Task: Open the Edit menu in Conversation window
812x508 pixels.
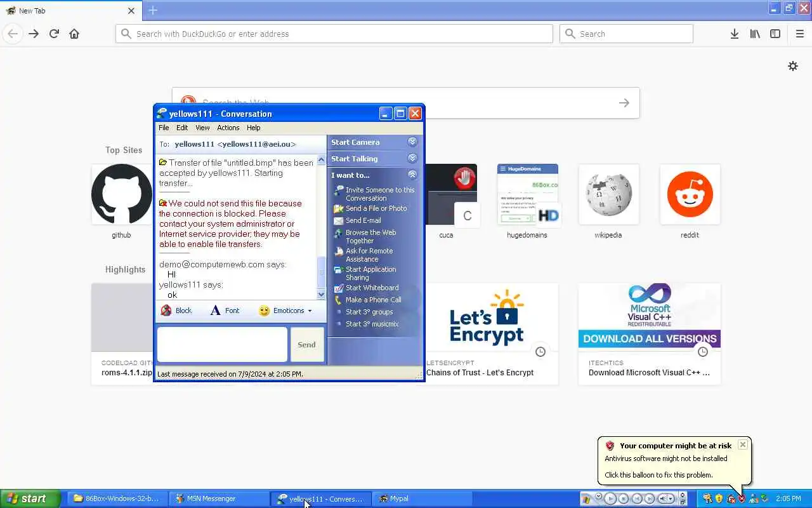Action: tap(182, 128)
